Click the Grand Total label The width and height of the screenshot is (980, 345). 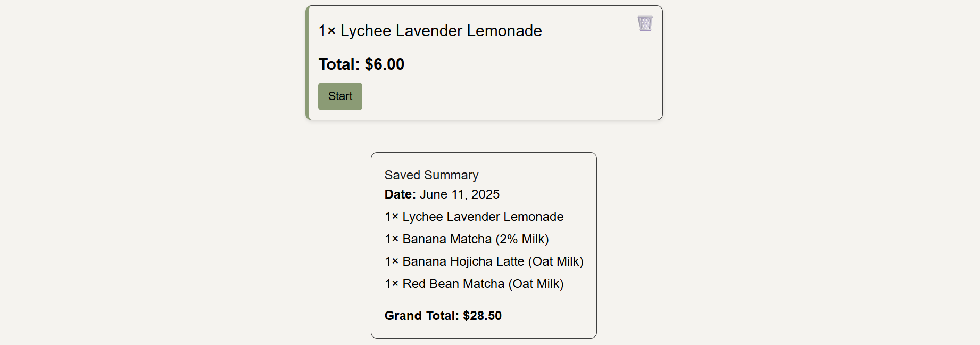(421, 316)
